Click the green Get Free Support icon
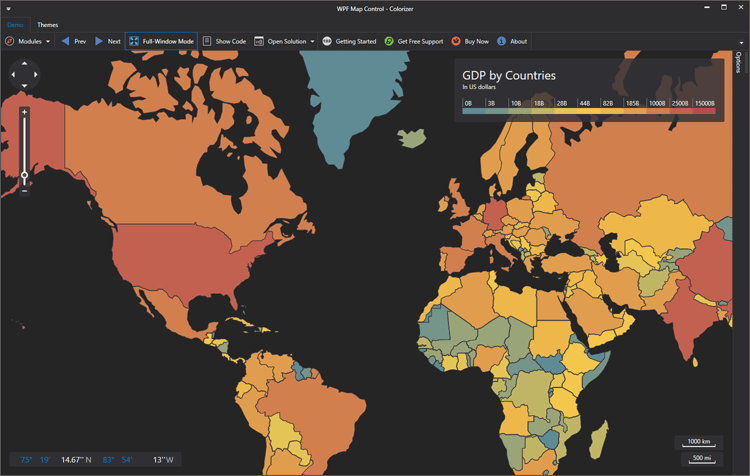Viewport: 750px width, 476px height. pos(389,41)
